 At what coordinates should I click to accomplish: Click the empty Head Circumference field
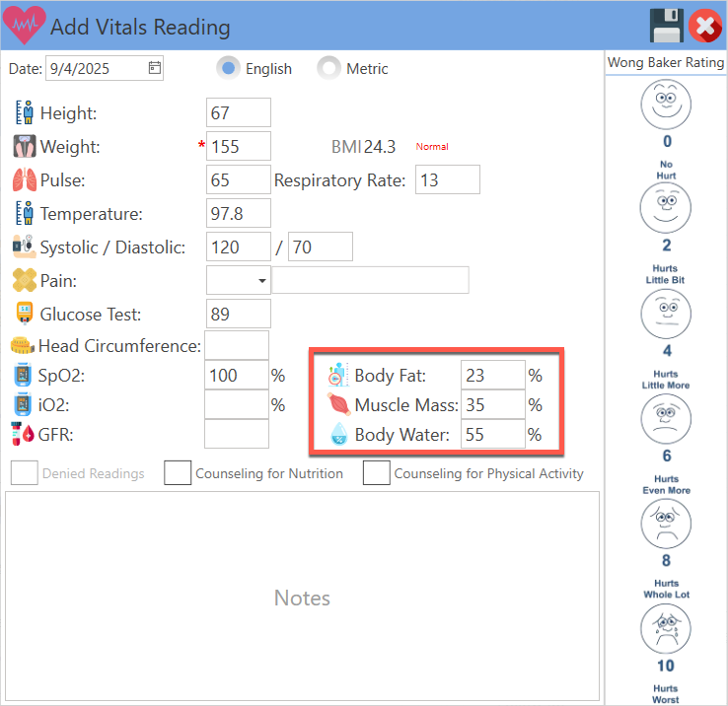[x=237, y=345]
